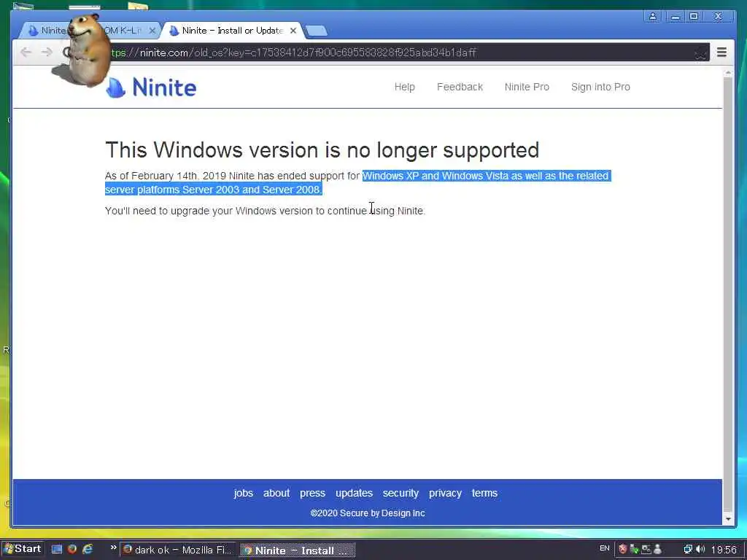Click the highlighted text 'Windows XP and Windows Vista'
Image resolution: width=747 pixels, height=560 pixels.
[x=436, y=176]
